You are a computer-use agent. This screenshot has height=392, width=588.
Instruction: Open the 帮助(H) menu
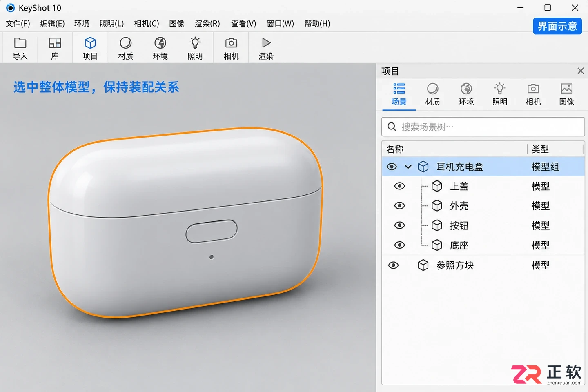(x=317, y=23)
